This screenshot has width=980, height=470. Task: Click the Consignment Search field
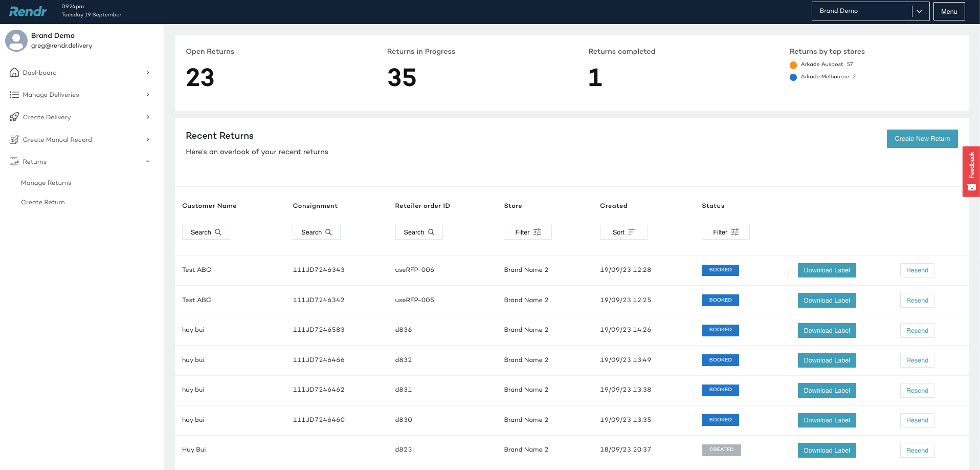[x=317, y=232]
